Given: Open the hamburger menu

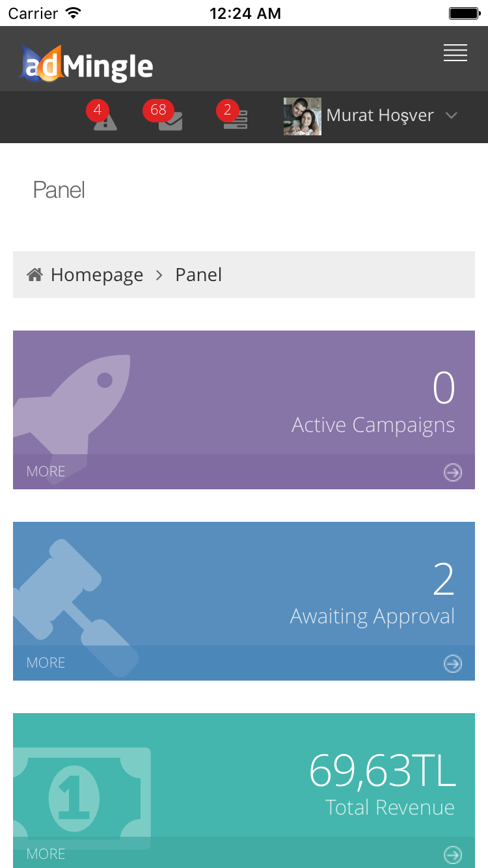Looking at the screenshot, I should (455, 53).
